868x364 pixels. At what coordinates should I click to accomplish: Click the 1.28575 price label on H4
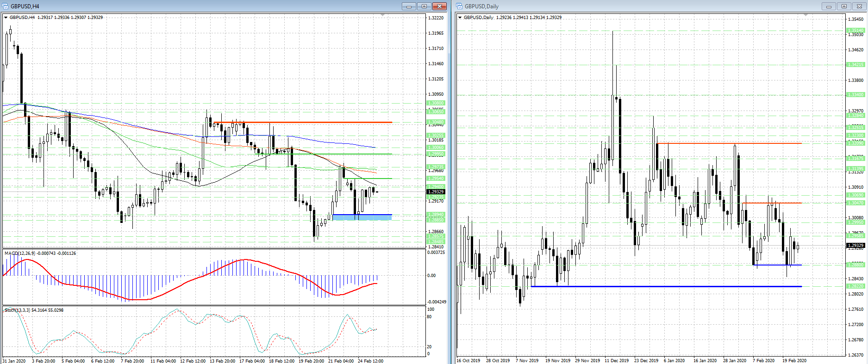coord(436,236)
